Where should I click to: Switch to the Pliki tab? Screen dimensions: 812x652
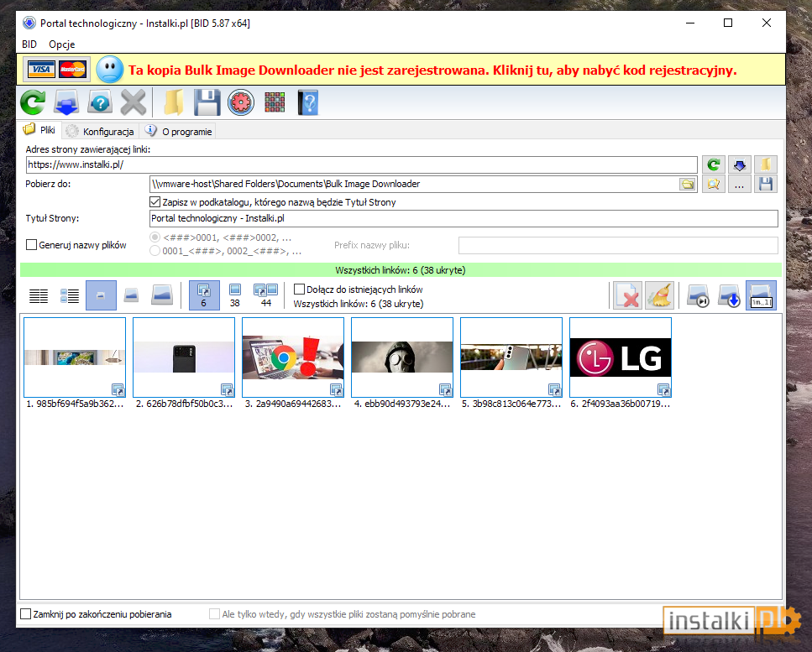39,130
